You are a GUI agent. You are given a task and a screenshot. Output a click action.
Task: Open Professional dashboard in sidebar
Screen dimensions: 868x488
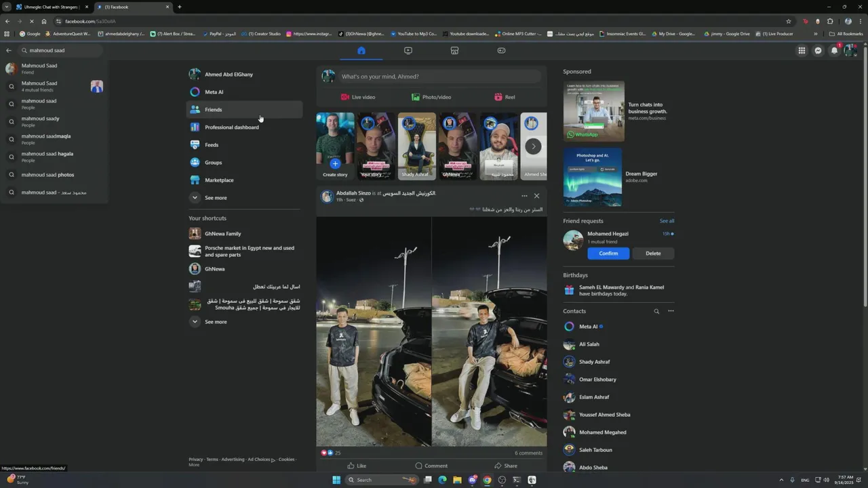[244, 127]
